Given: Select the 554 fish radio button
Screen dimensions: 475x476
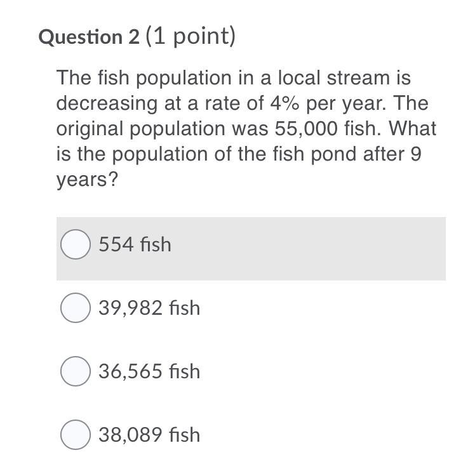Looking at the screenshot, I should coord(76,244).
